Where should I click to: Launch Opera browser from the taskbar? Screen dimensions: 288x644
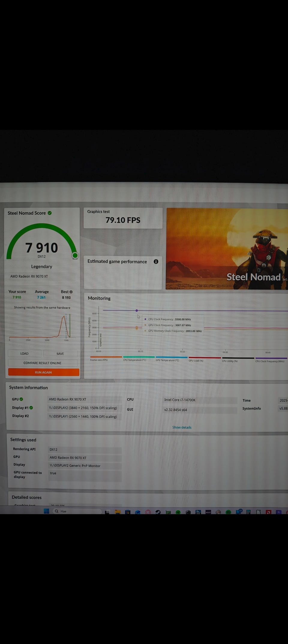(x=148, y=512)
